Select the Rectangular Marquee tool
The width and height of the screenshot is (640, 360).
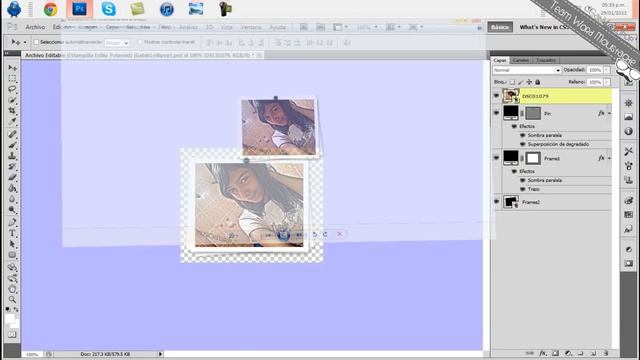13,78
